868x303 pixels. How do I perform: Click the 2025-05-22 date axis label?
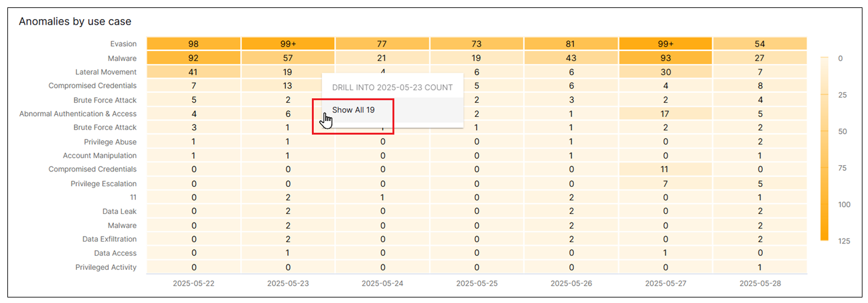pyautogui.click(x=194, y=284)
